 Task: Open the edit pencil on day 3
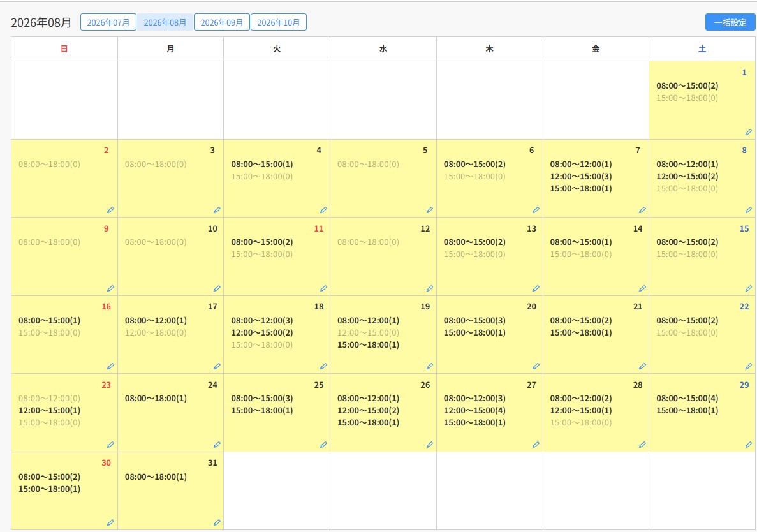217,210
